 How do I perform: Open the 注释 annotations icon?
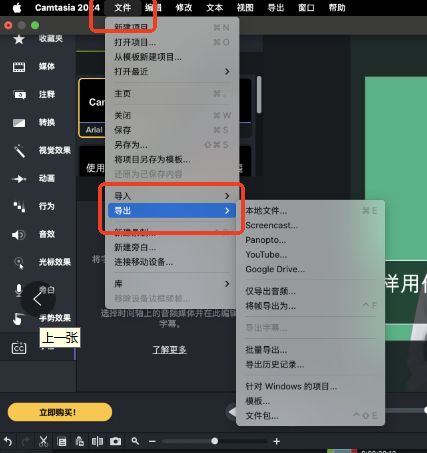(x=19, y=95)
